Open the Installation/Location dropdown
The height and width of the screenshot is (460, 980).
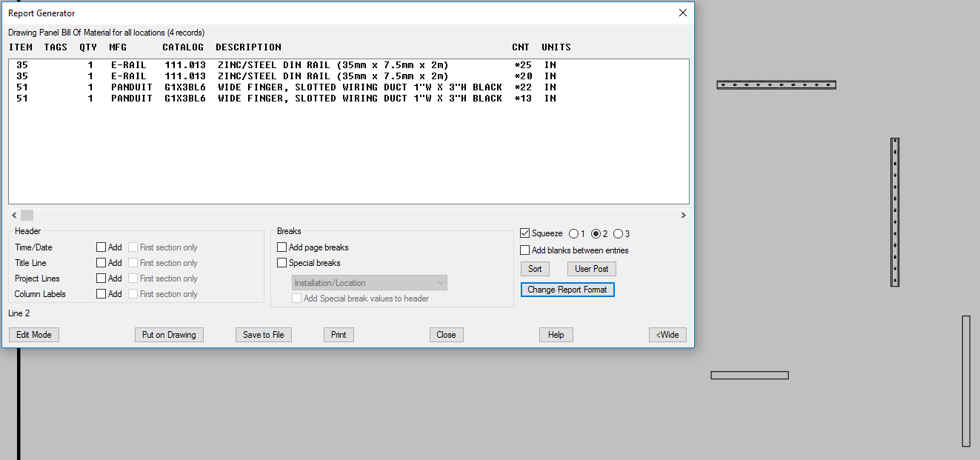[x=370, y=283]
